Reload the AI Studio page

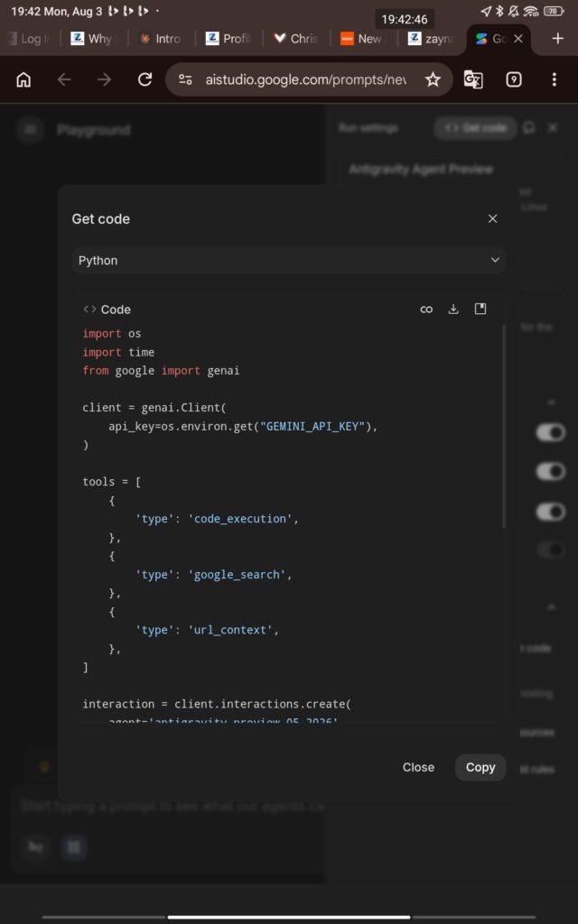[x=145, y=79]
